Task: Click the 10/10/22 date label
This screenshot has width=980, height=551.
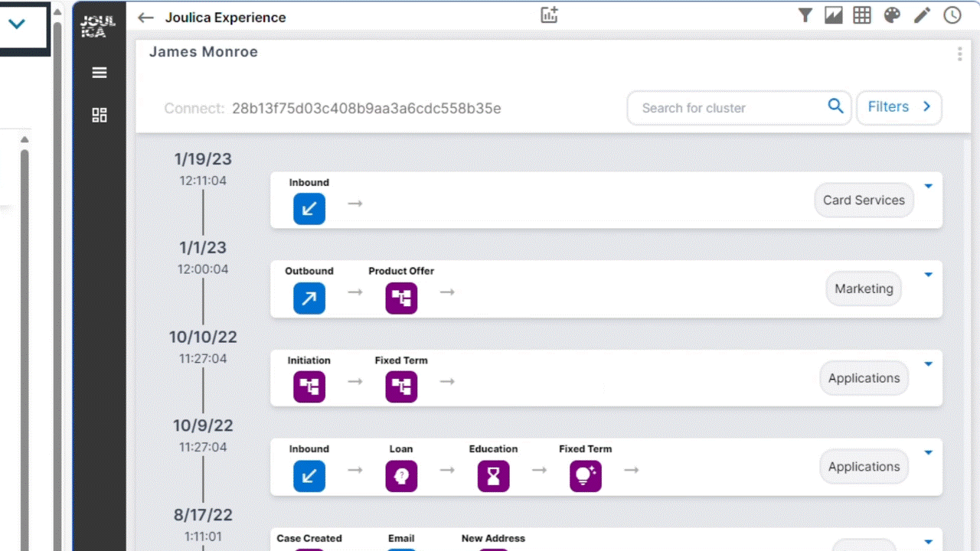Action: [x=203, y=337]
